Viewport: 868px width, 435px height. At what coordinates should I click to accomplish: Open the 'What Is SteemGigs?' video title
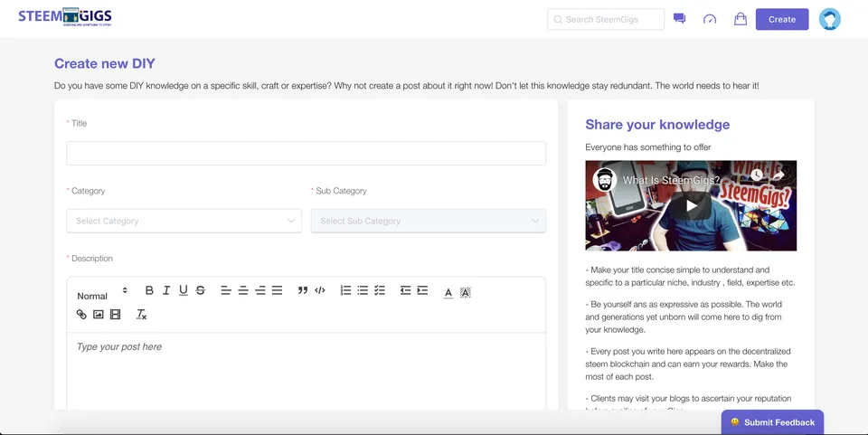coord(671,180)
